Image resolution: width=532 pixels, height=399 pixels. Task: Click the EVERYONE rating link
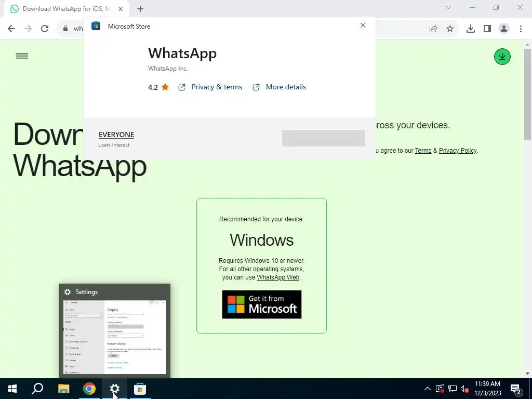tap(116, 135)
